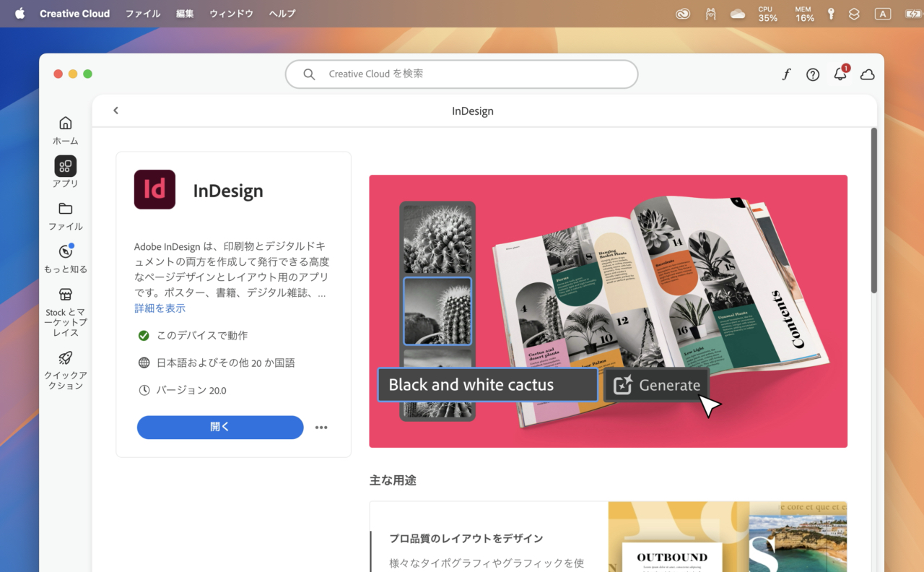The height and width of the screenshot is (572, 924).
Task: Open the ファイル sidebar folder icon
Action: tap(65, 209)
